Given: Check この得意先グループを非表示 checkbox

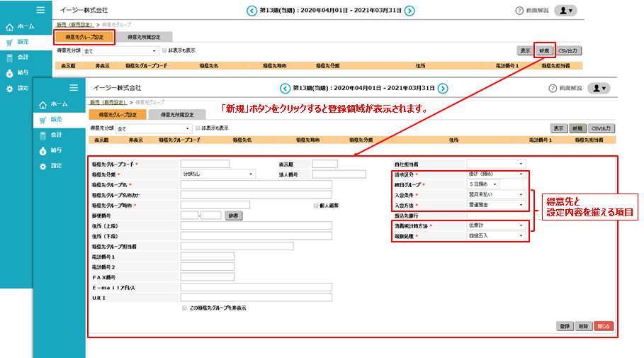Looking at the screenshot, I should coord(185,308).
